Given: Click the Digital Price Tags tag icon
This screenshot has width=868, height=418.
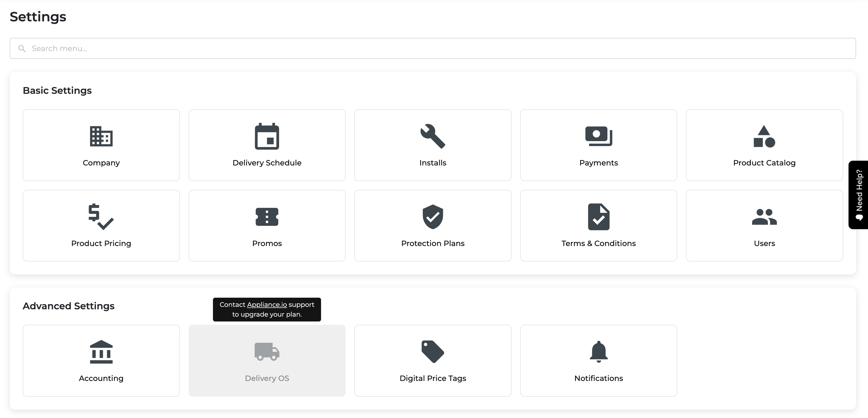Looking at the screenshot, I should [433, 351].
